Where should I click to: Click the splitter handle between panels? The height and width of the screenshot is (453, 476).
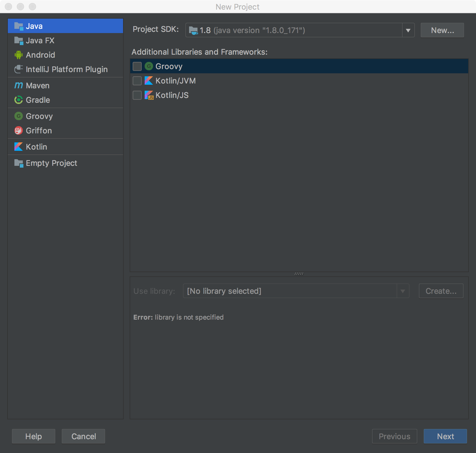coord(299,274)
